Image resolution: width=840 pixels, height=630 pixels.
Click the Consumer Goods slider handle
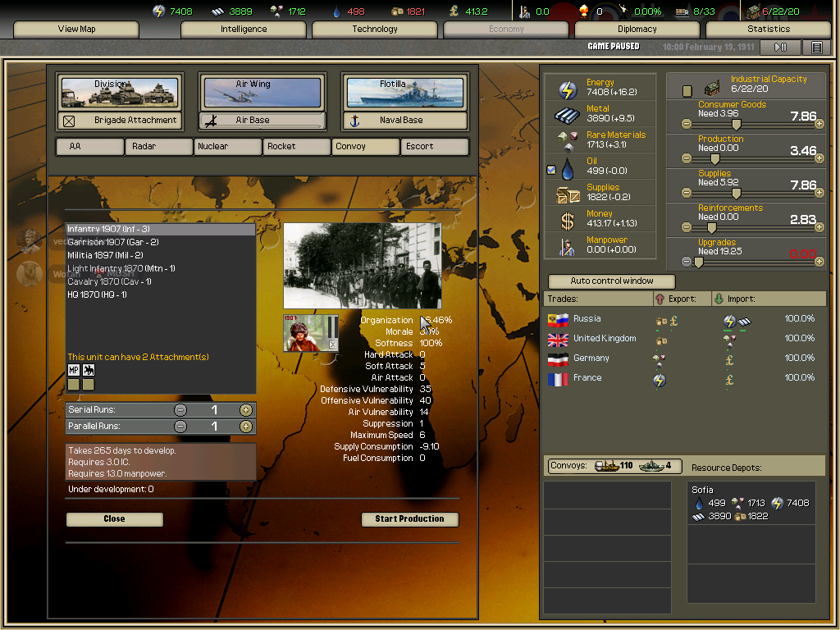coord(737,125)
